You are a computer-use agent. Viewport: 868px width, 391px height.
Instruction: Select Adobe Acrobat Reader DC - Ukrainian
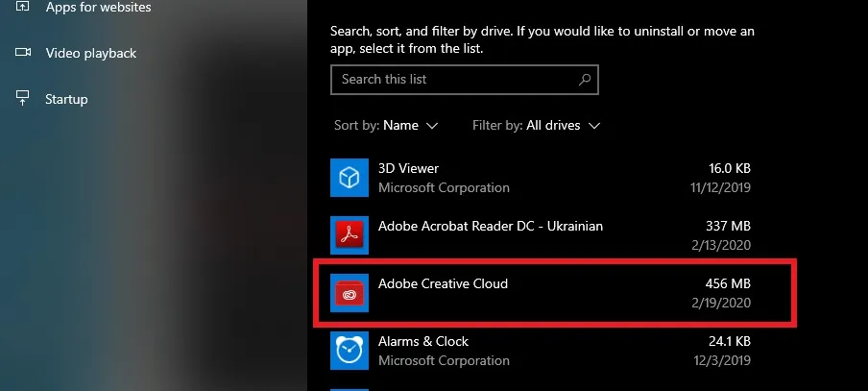[541, 235]
